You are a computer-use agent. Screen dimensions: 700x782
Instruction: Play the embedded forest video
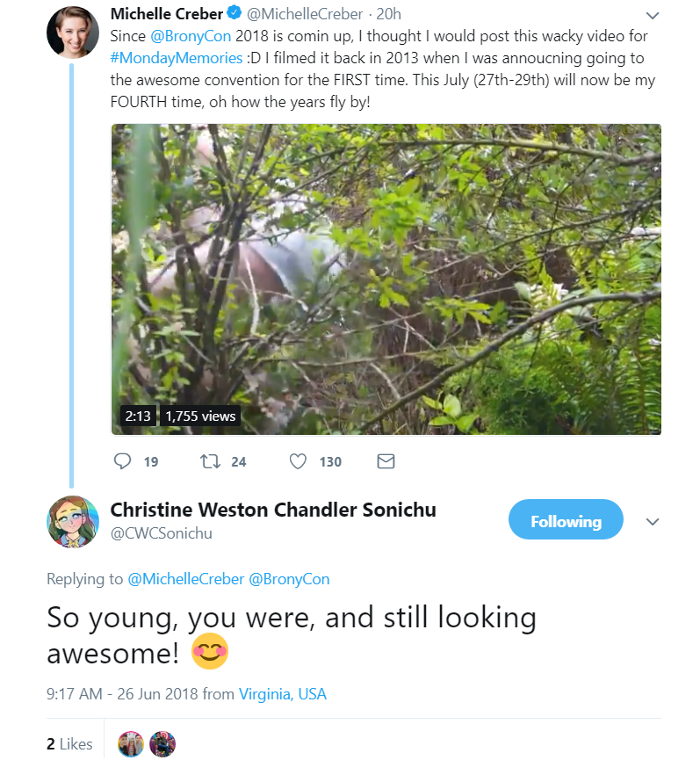coord(386,279)
